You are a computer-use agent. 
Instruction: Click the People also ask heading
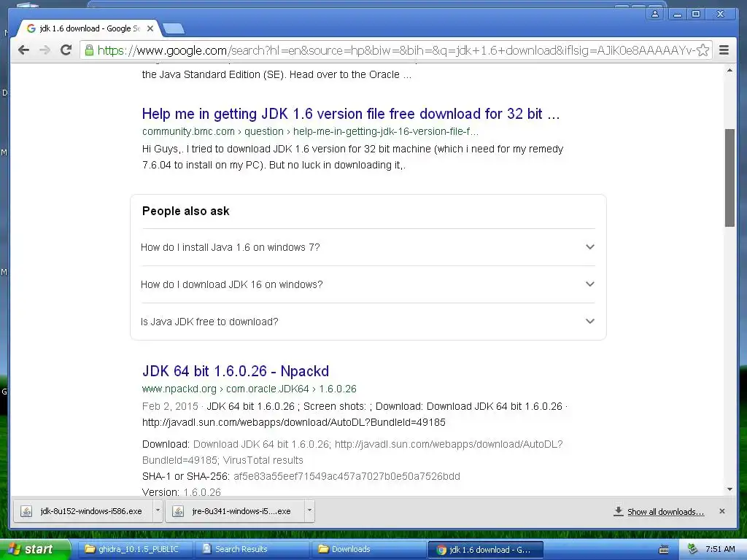click(x=186, y=211)
